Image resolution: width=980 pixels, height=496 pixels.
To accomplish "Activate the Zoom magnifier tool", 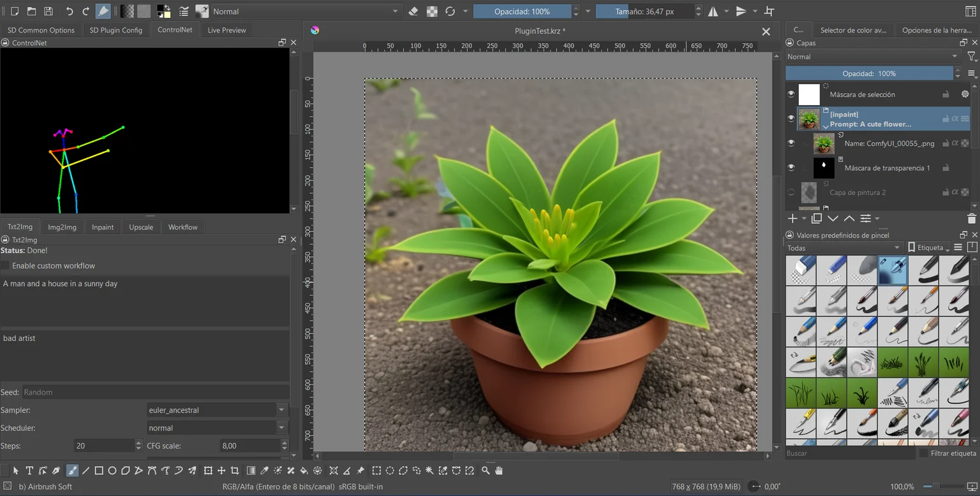I will pyautogui.click(x=486, y=470).
